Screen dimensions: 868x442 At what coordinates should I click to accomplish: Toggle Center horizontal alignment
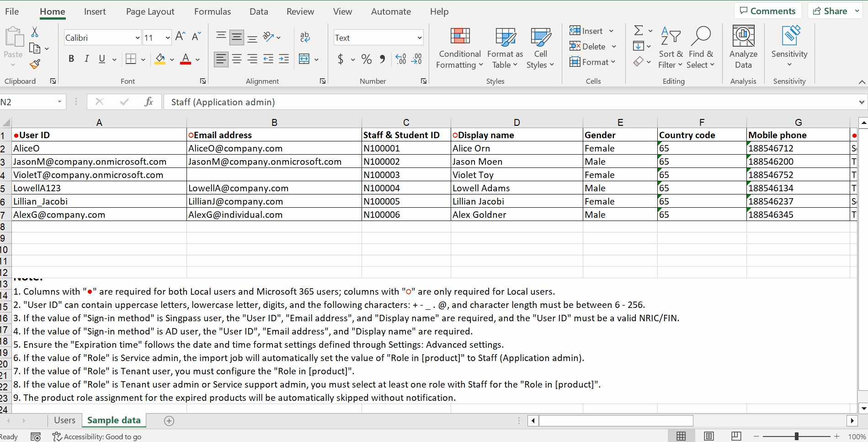click(x=237, y=59)
